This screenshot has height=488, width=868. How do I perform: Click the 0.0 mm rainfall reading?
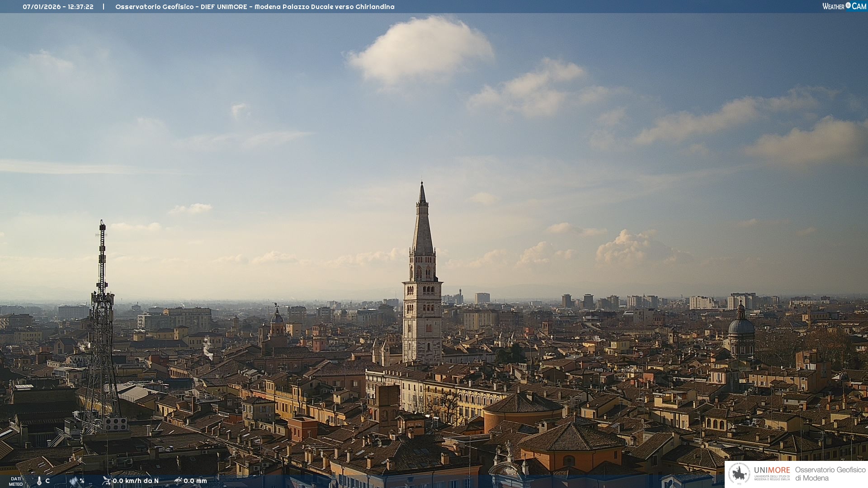[195, 481]
